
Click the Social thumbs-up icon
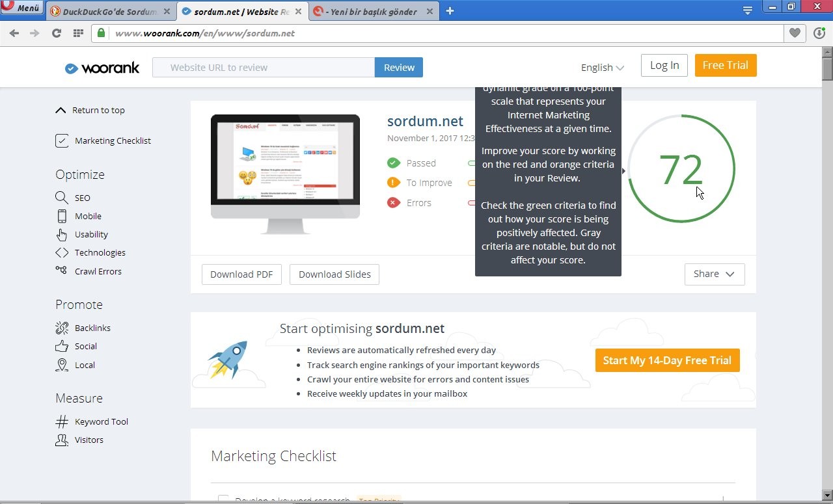click(62, 346)
